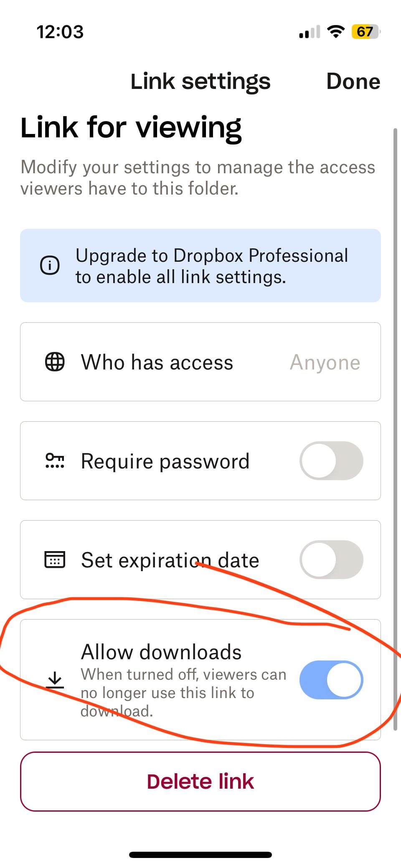This screenshot has width=401, height=868.
Task: Tap the download arrow icon
Action: (55, 680)
